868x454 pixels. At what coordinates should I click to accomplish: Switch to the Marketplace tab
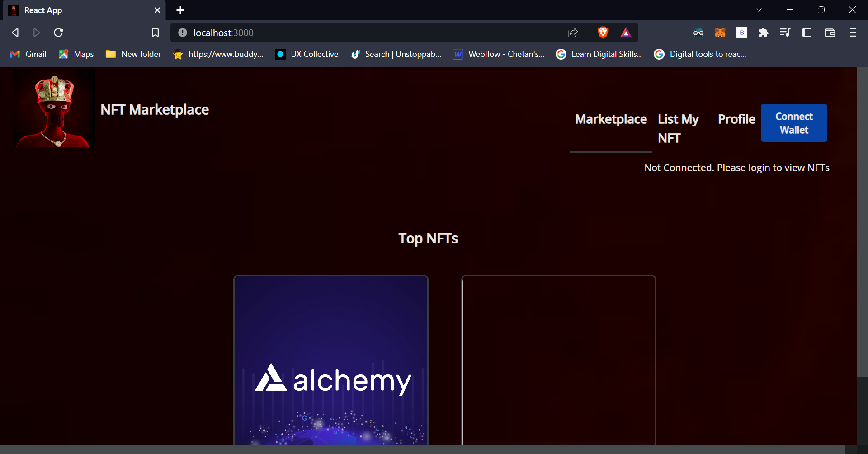[x=610, y=119]
